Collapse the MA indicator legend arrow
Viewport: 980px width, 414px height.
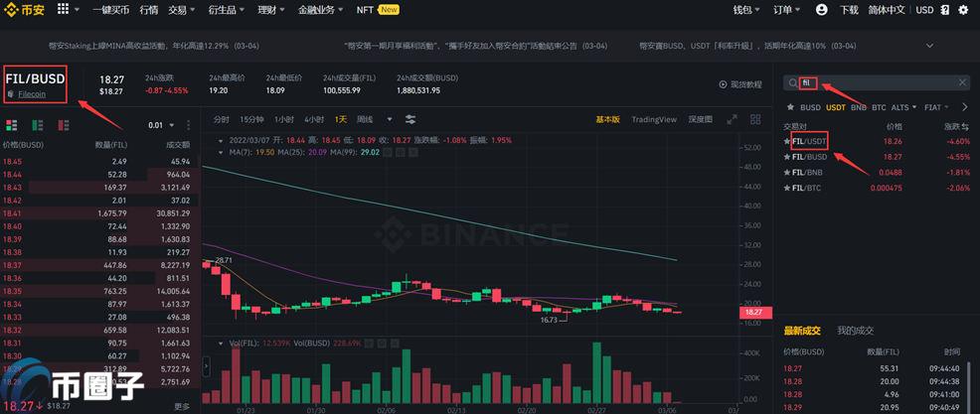pos(220,152)
